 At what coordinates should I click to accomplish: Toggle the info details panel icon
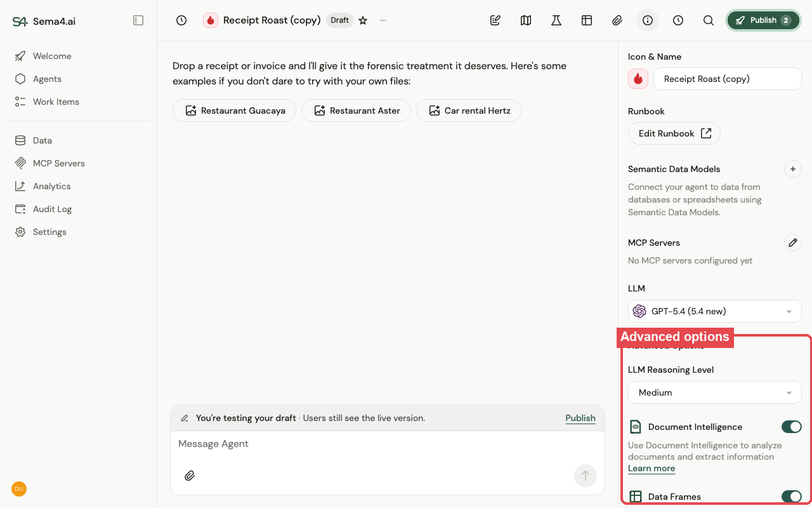pos(648,20)
